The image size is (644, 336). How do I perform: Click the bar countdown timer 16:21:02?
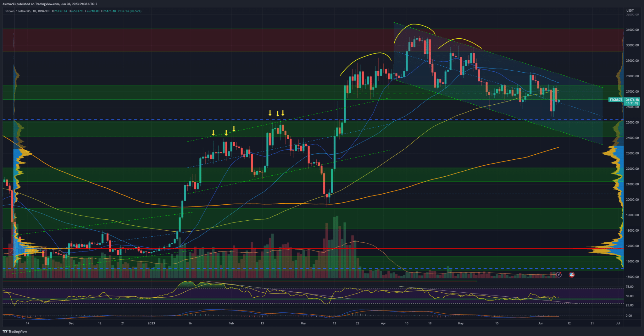click(632, 103)
